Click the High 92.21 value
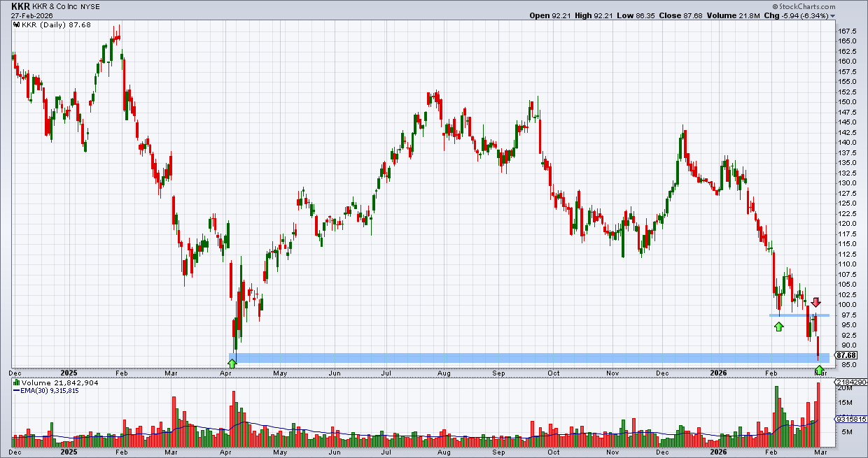 [x=592, y=15]
